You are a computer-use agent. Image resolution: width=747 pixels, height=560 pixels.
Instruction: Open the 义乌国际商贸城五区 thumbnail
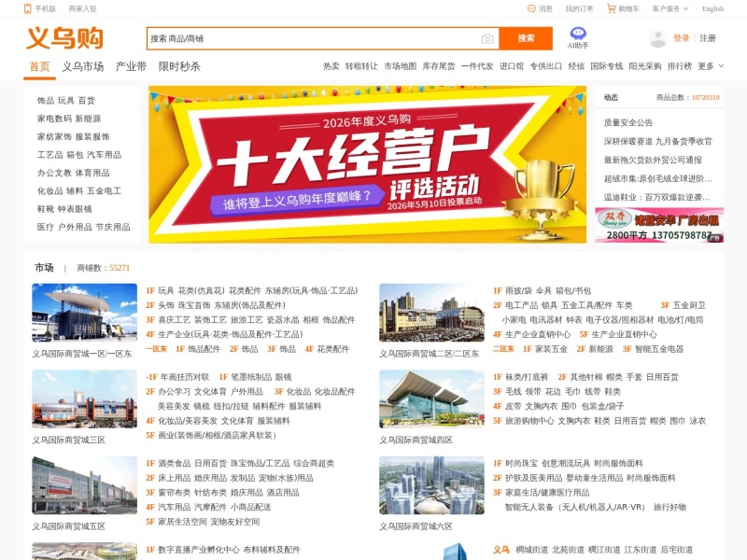coord(84,485)
